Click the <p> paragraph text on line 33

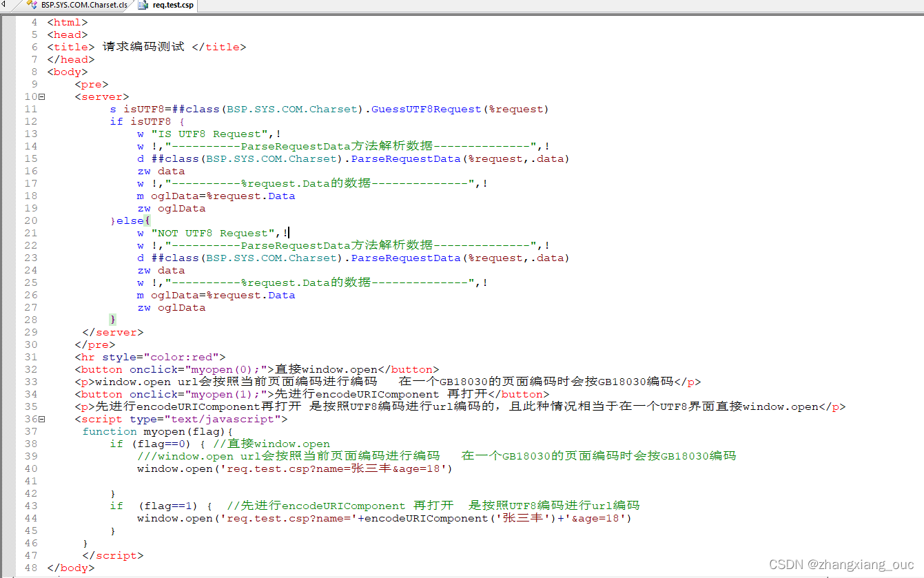(388, 382)
